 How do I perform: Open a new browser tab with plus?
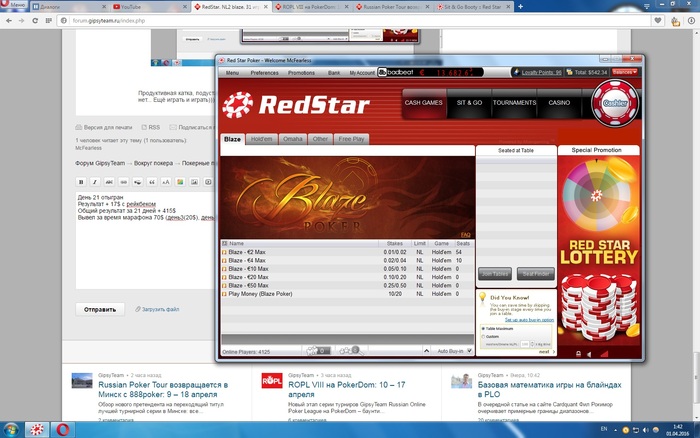pyautogui.click(x=520, y=7)
